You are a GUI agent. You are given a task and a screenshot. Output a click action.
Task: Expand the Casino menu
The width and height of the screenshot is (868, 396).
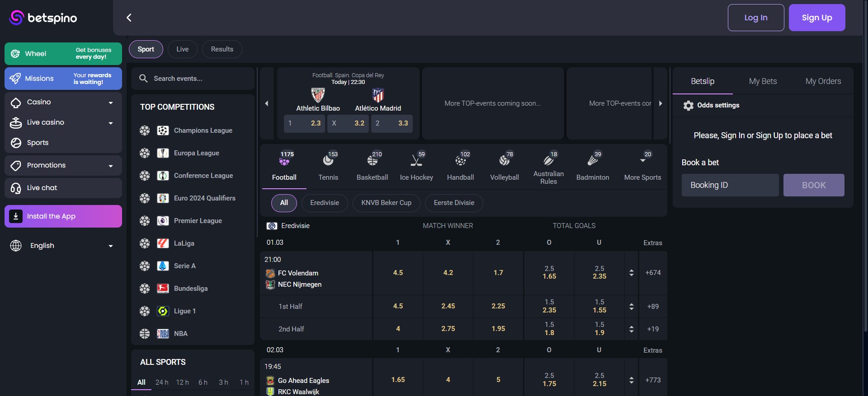point(63,102)
